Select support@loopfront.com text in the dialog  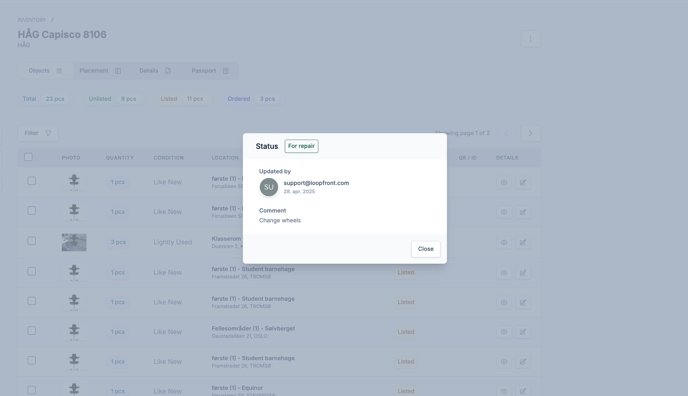(x=316, y=183)
